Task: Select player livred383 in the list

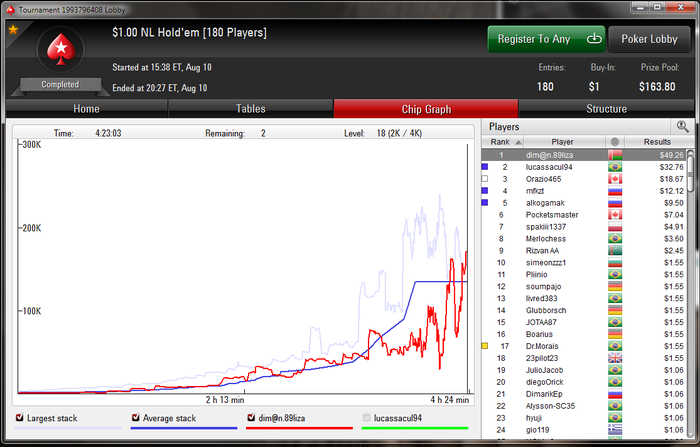Action: (x=583, y=298)
